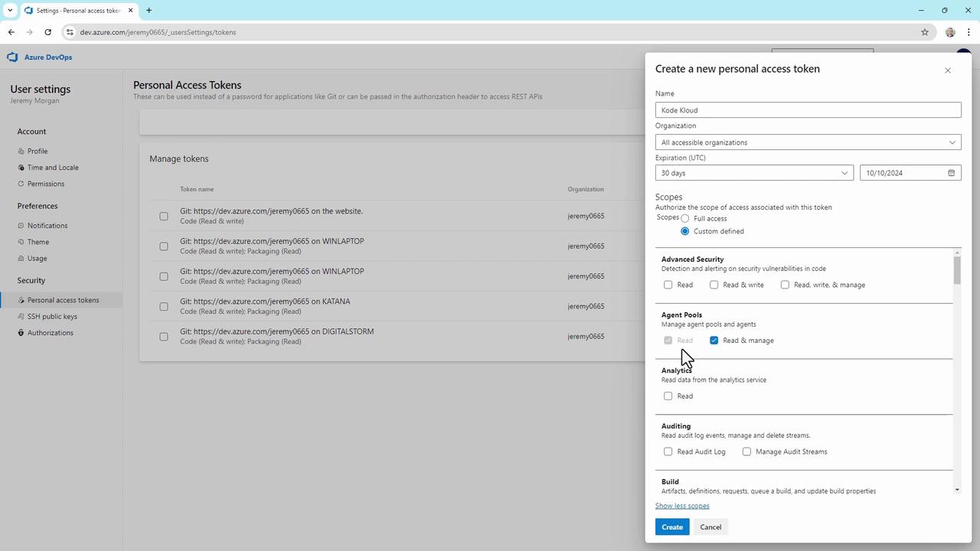Expand the Organization dropdown
Screen dimensions: 980x551
click(x=808, y=142)
